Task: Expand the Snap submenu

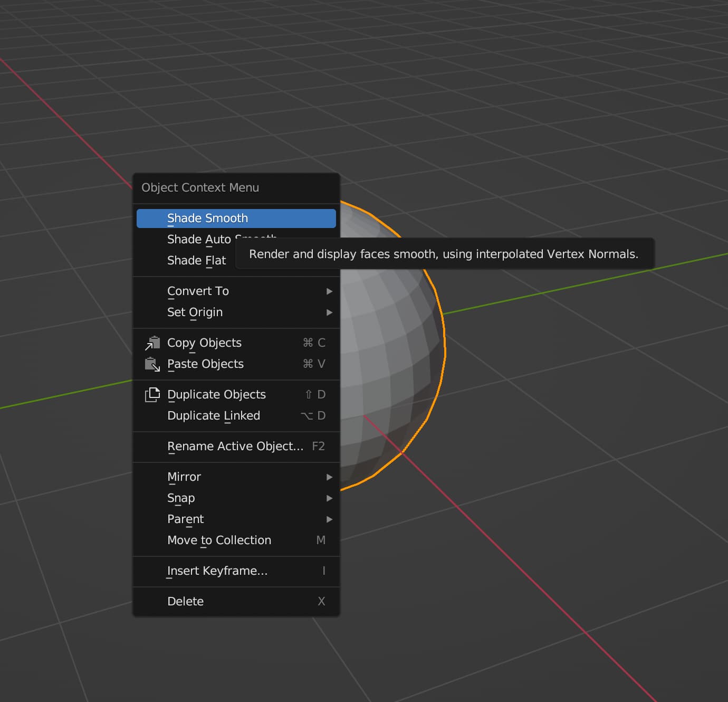Action: [236, 498]
